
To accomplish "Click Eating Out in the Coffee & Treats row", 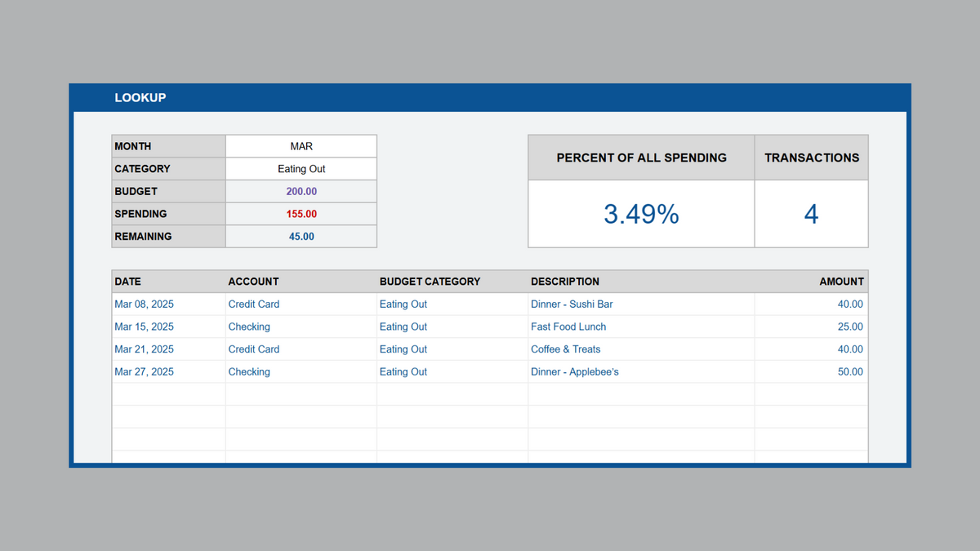I will point(403,349).
